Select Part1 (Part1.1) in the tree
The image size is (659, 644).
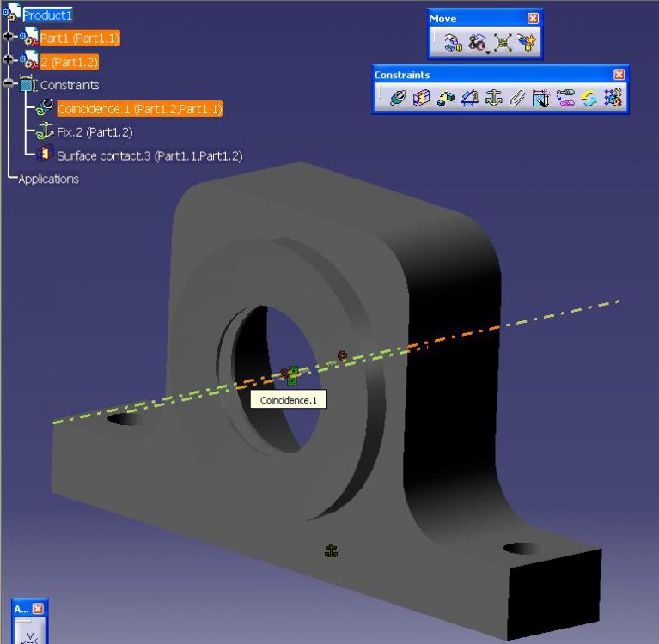pos(80,39)
